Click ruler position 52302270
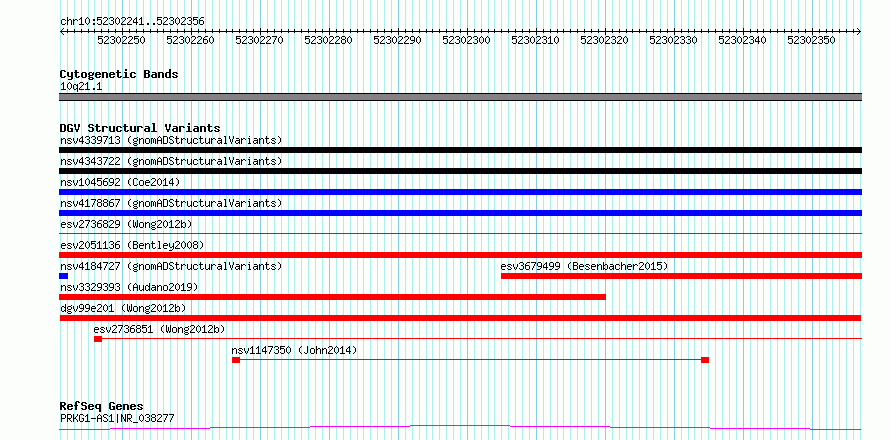890x440 pixels. coord(259,40)
